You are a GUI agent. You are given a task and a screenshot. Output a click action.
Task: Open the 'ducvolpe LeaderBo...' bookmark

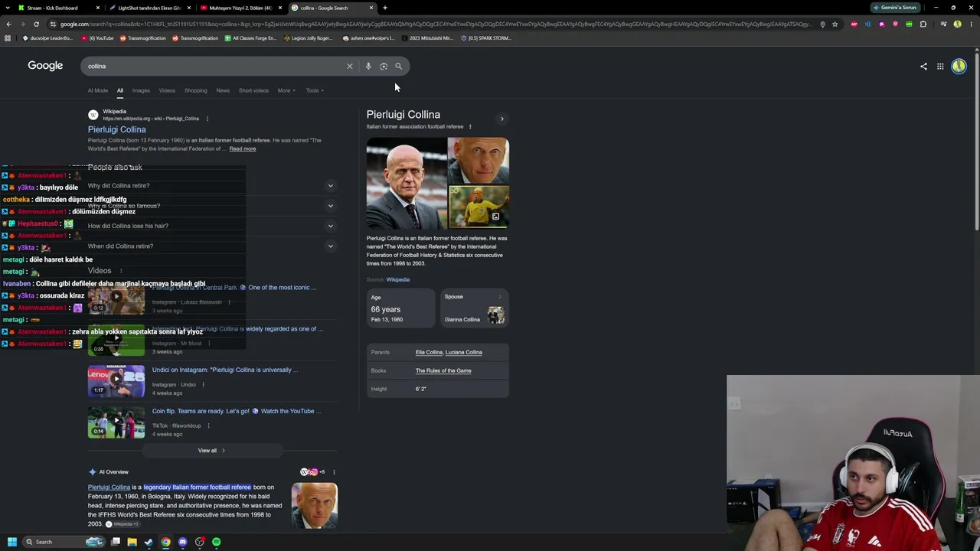(x=47, y=37)
